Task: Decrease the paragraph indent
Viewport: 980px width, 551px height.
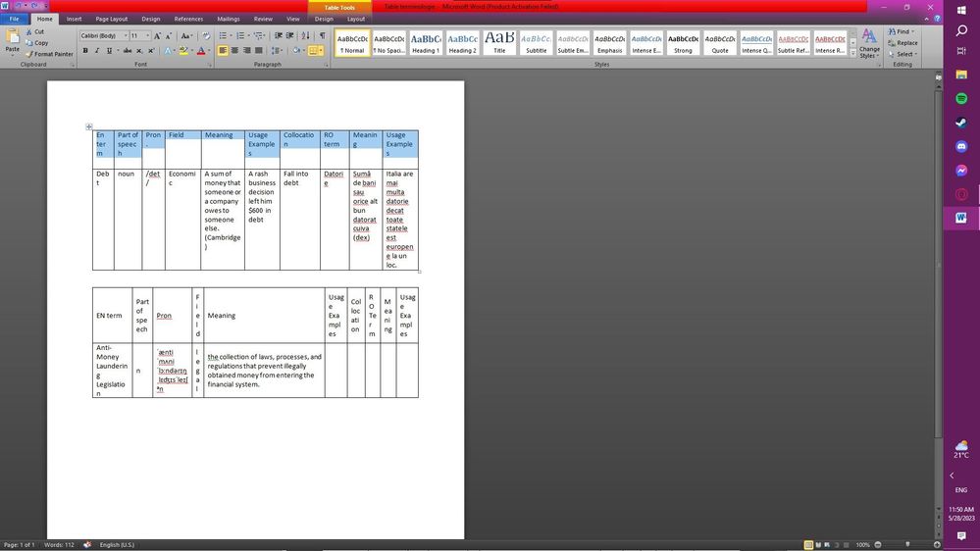Action: [279, 35]
